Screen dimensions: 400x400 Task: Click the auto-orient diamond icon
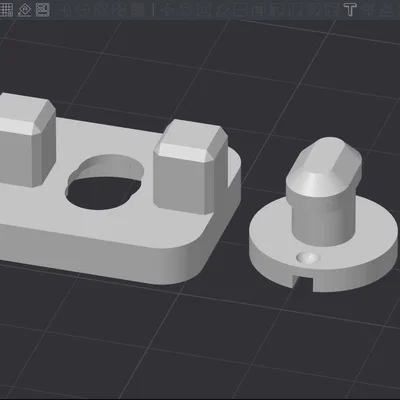24,10
